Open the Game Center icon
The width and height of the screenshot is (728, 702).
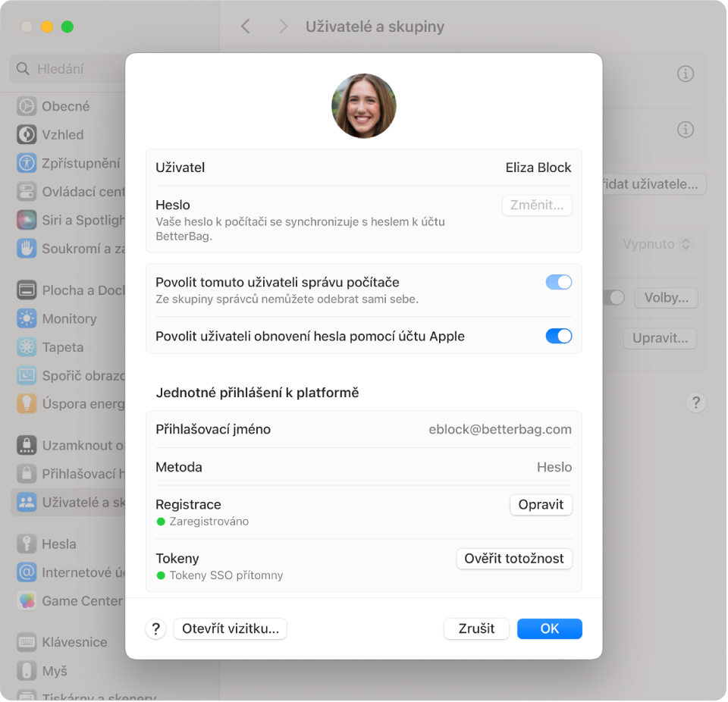click(27, 600)
